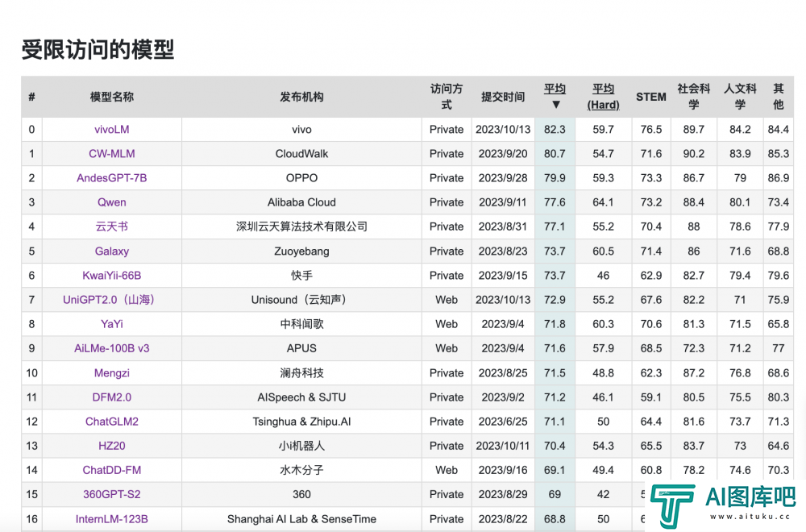Open the InternLM-123B model link
This screenshot has height=532, width=806.
pos(111,518)
